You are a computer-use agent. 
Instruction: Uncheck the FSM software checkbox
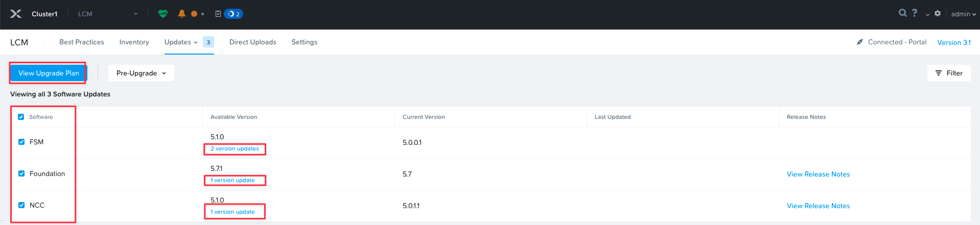coord(21,142)
